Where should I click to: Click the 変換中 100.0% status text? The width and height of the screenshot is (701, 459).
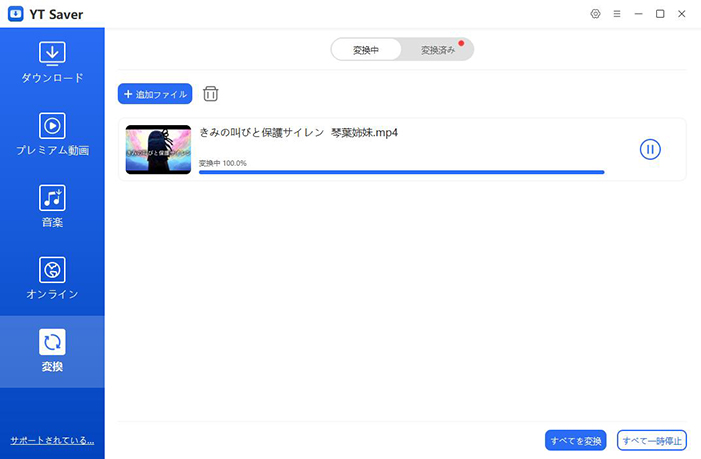(x=223, y=163)
